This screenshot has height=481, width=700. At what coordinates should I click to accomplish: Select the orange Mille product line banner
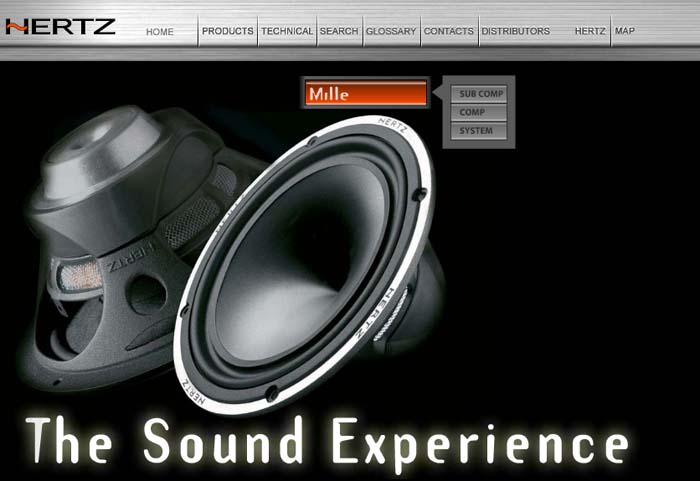366,93
